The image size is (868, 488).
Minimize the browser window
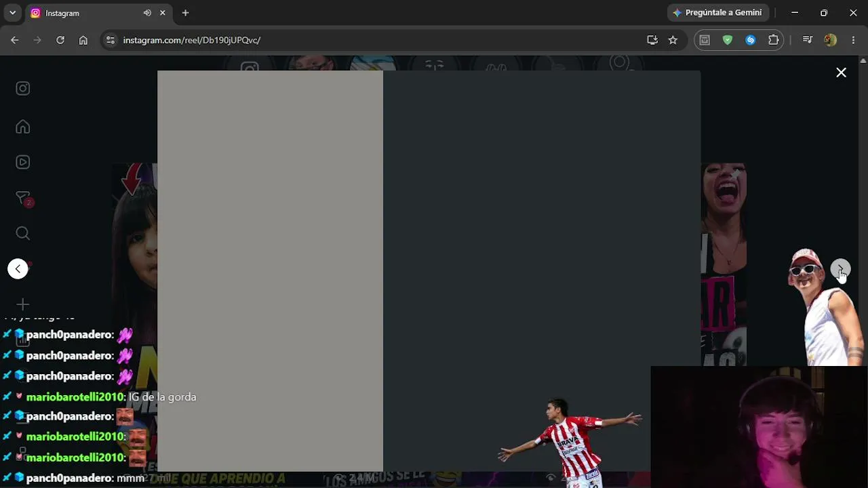tap(795, 13)
